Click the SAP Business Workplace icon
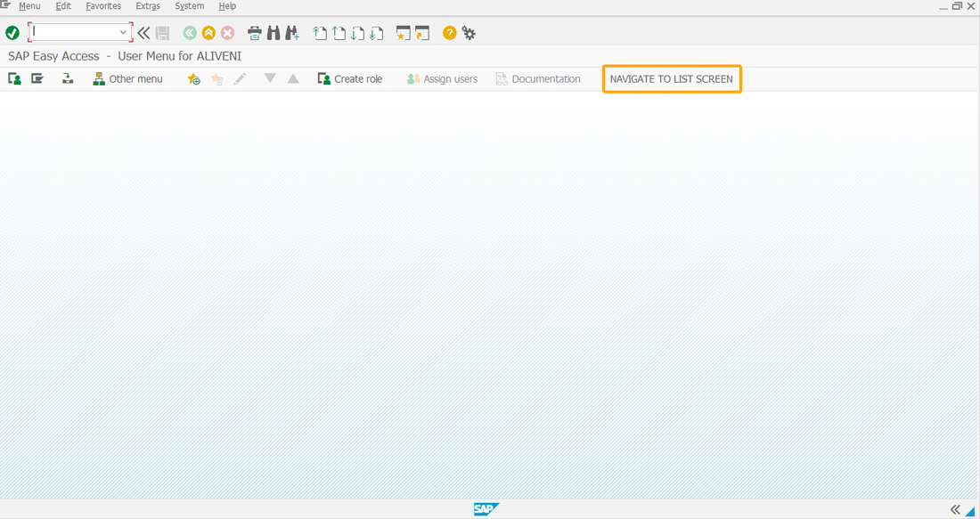 (x=68, y=78)
